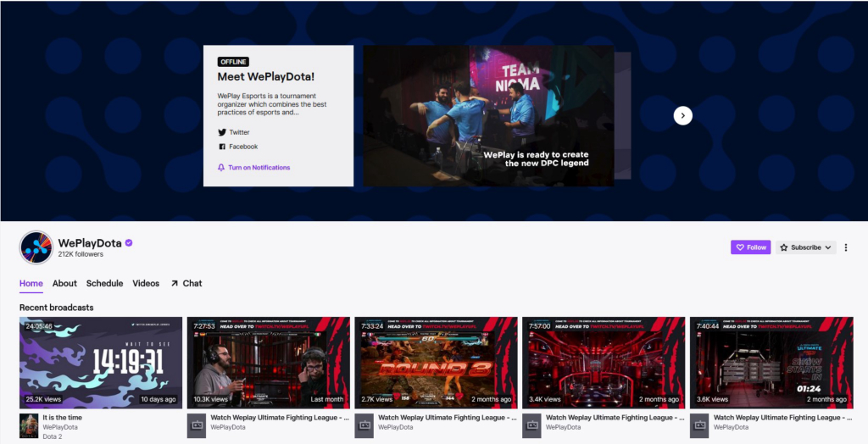Open the 7:27:53 broadcast thumbnail
The image size is (868, 444).
269,363
